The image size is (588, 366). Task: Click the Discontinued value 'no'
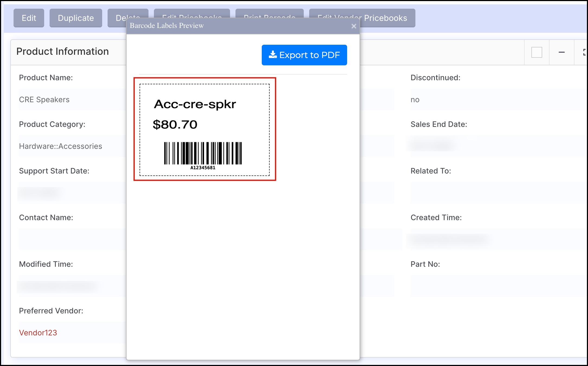point(415,99)
